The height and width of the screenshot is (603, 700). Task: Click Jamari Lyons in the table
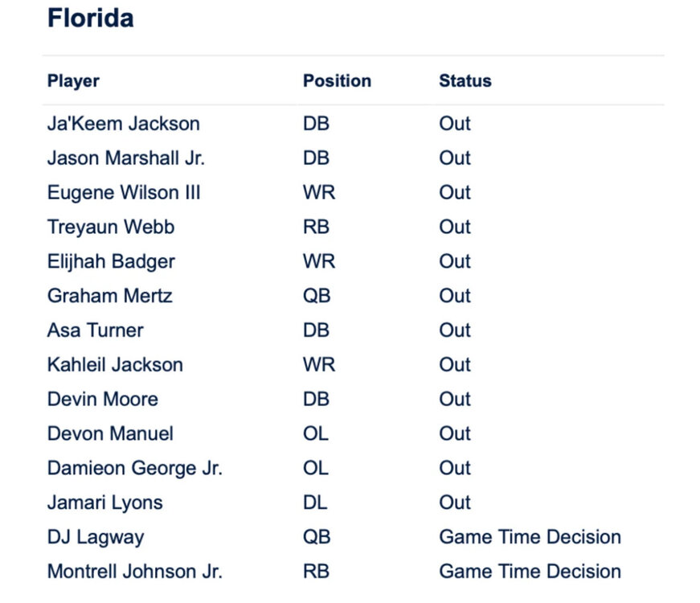point(104,503)
